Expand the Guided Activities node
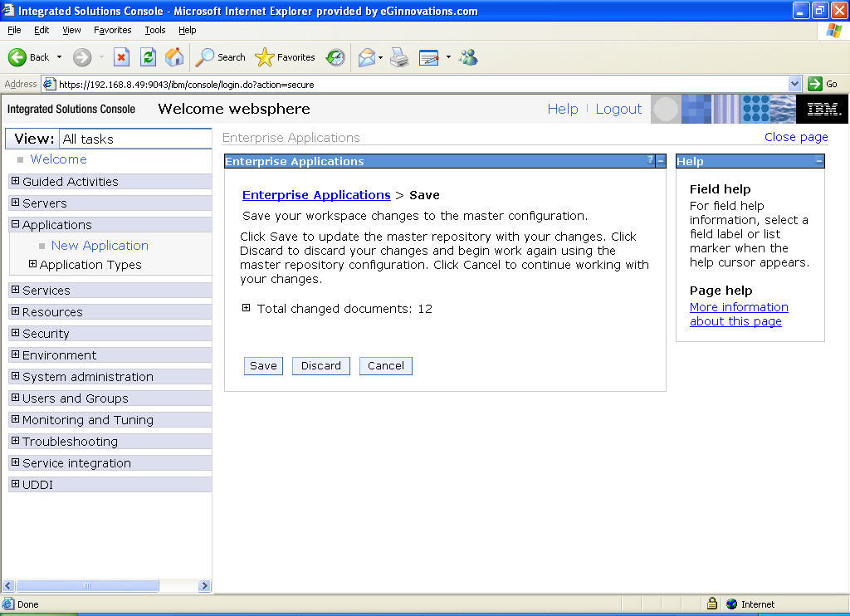Image resolution: width=850 pixels, height=616 pixels. [15, 181]
